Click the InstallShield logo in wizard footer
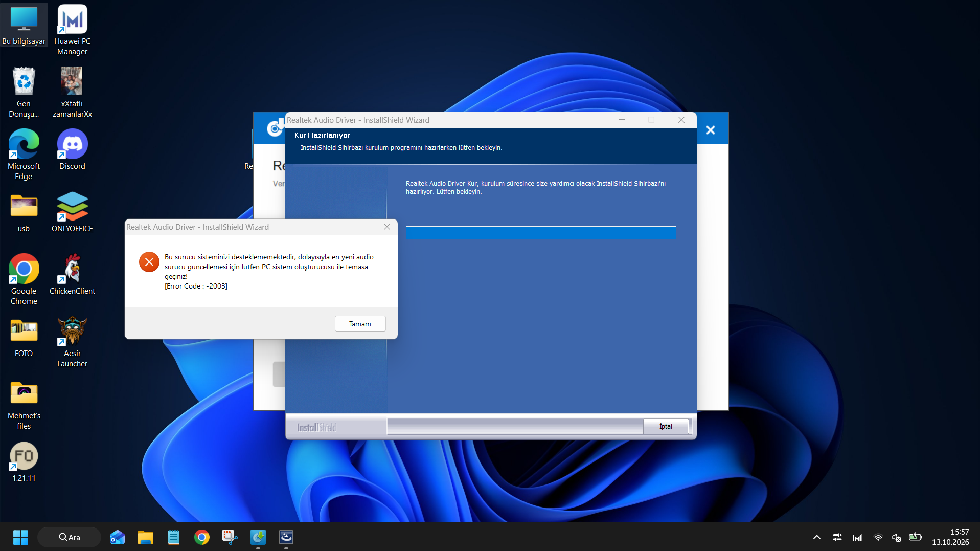The image size is (980, 551). click(316, 427)
